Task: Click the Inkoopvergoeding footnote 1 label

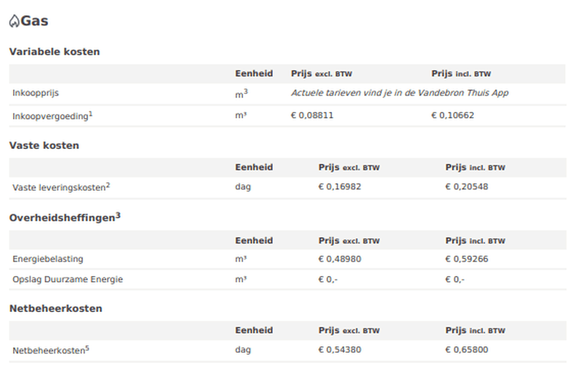Action: [x=52, y=115]
